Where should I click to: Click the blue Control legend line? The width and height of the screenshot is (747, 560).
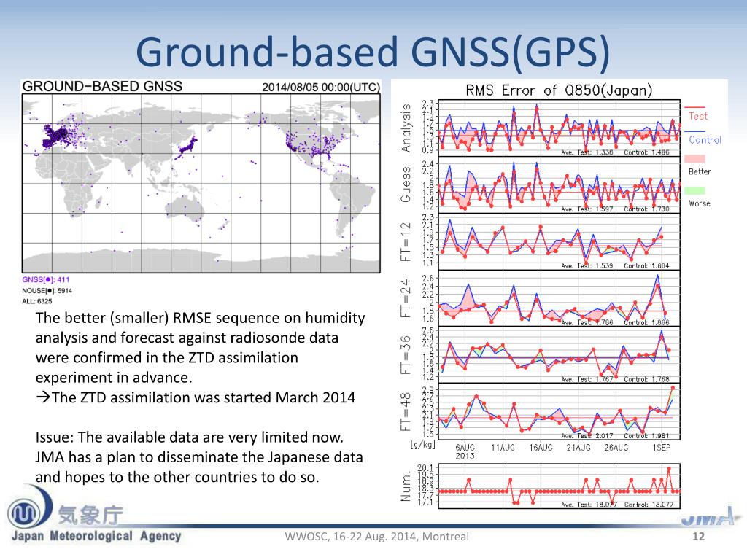point(694,131)
